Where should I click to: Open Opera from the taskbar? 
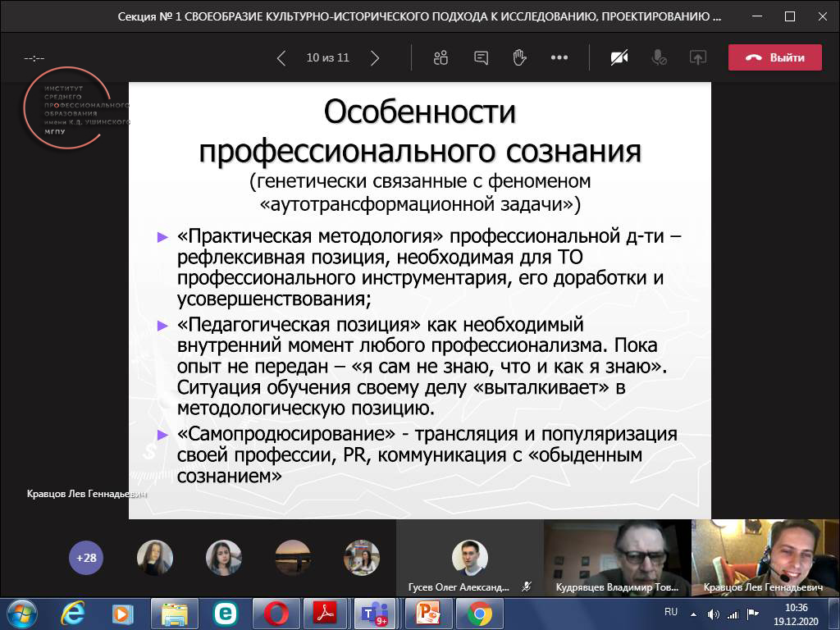276,613
